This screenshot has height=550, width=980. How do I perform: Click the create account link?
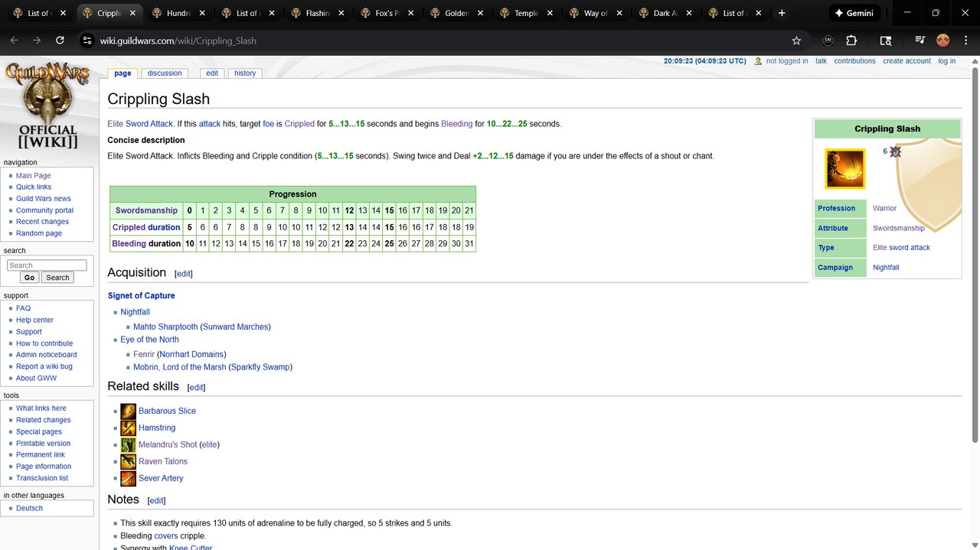906,61
